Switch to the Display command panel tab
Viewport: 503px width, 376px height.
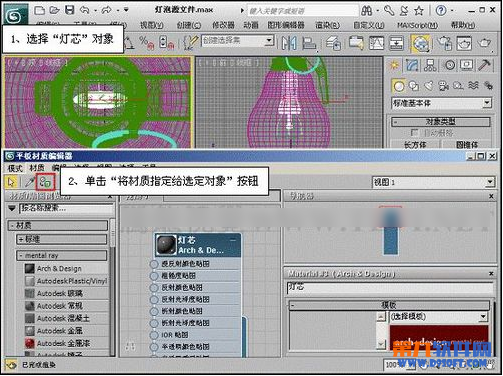pyautogui.click(x=466, y=65)
